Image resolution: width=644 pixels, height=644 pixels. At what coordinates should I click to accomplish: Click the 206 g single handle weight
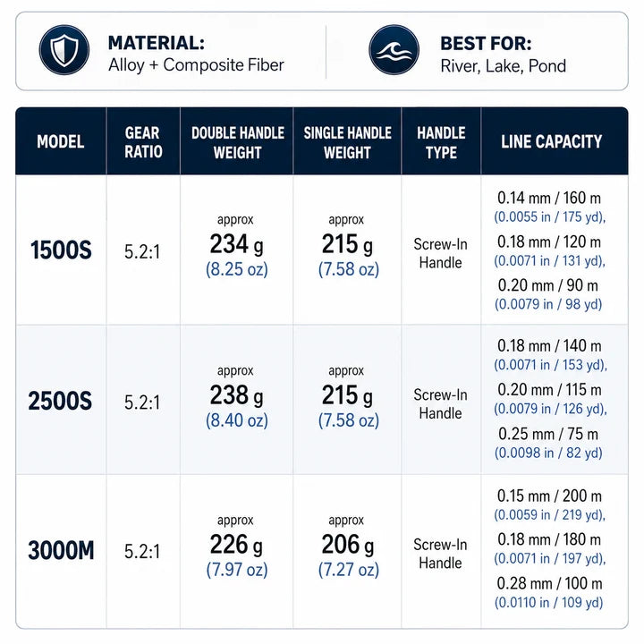348,545
